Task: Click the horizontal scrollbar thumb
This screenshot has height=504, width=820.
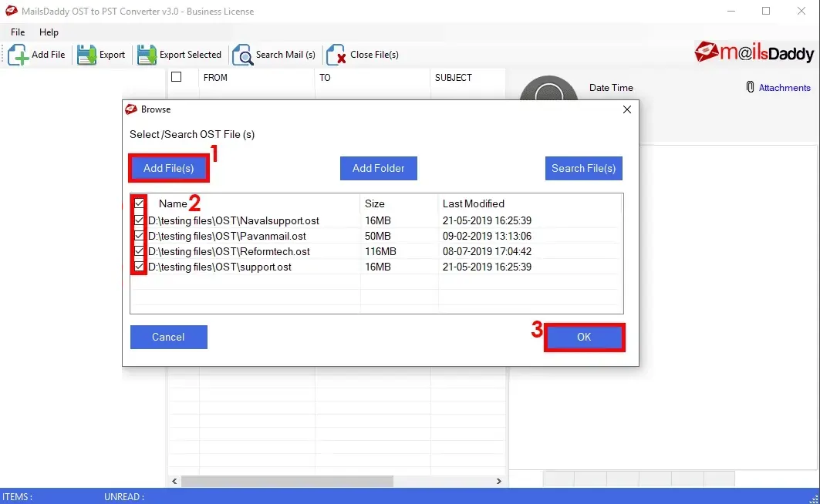Action: [x=287, y=481]
